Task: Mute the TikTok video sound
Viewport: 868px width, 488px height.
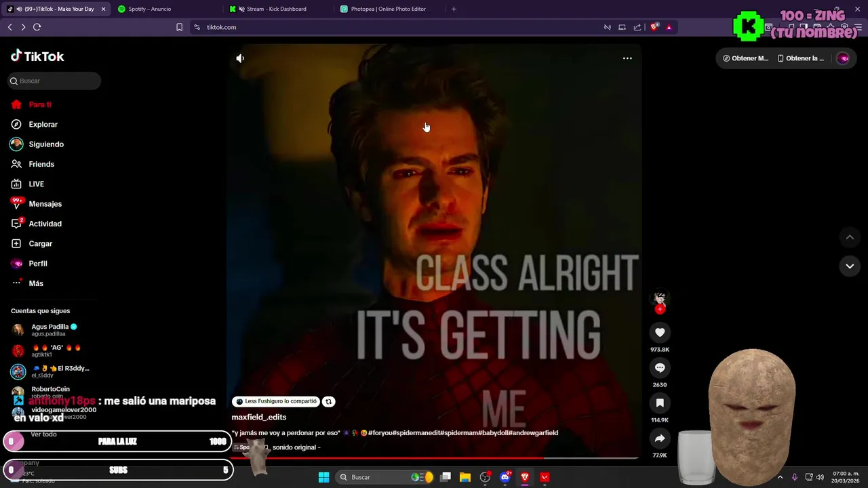Action: coord(240,58)
